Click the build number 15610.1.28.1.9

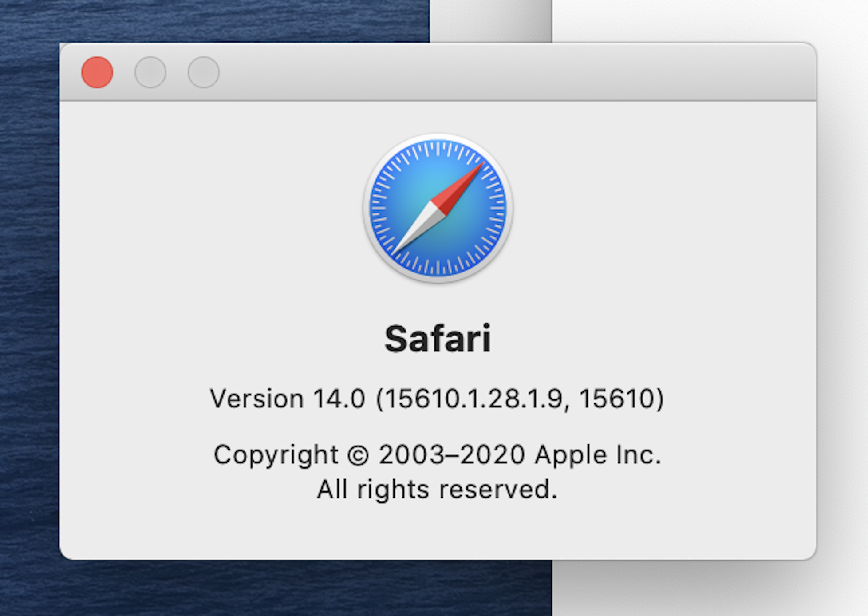[473, 398]
